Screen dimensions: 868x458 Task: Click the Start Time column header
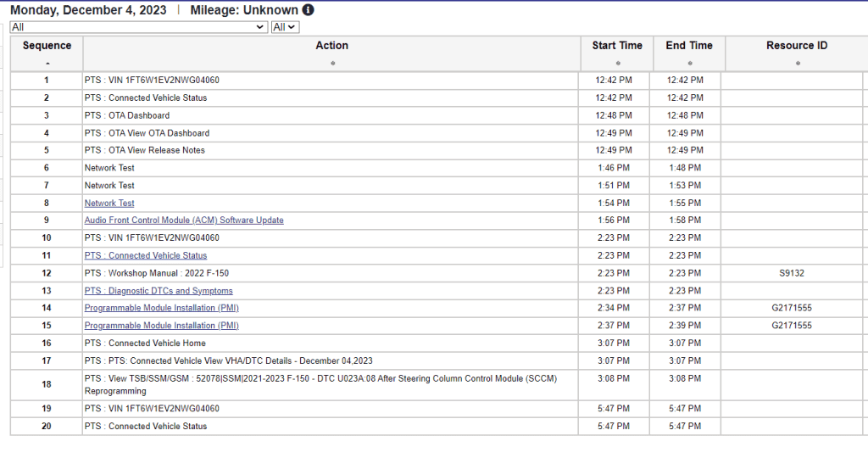point(617,46)
